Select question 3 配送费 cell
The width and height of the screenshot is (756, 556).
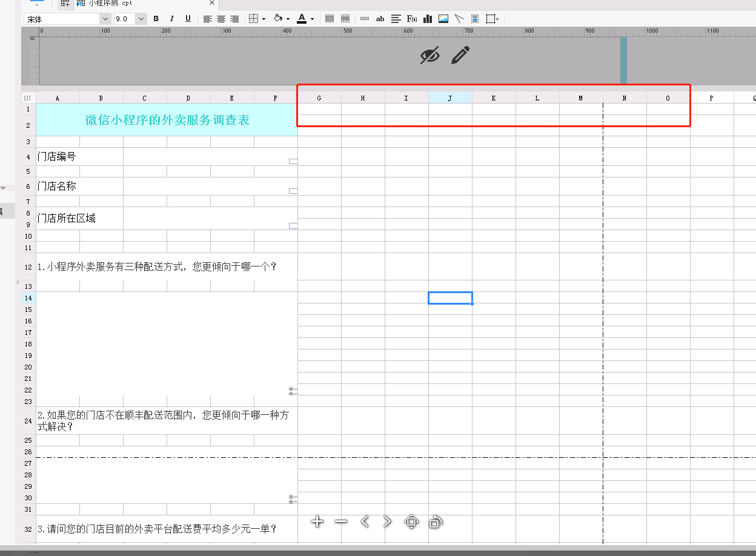pyautogui.click(x=167, y=529)
